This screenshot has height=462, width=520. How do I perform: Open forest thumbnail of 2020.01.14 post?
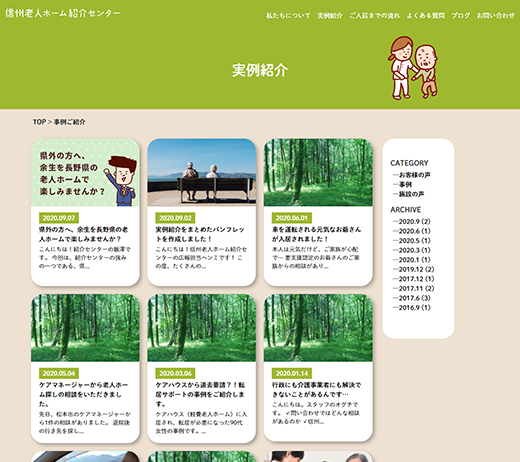tap(318, 328)
